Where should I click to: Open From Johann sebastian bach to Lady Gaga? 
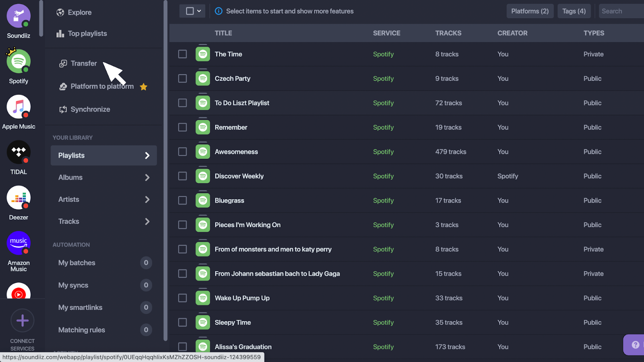(x=277, y=274)
